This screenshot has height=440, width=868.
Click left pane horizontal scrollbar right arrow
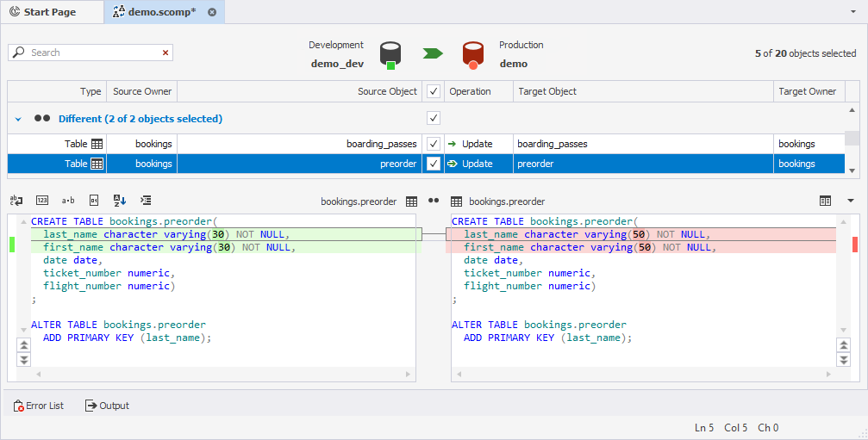tap(408, 375)
